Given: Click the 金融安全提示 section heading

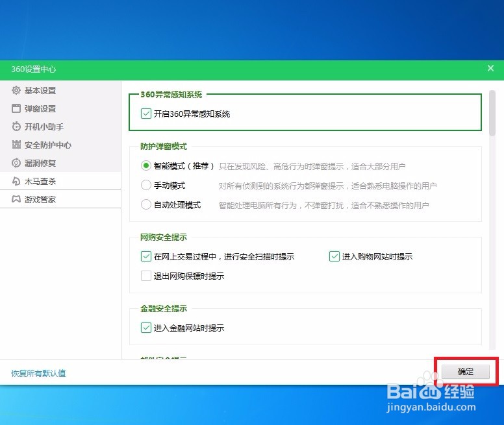Looking at the screenshot, I should click(x=164, y=308).
